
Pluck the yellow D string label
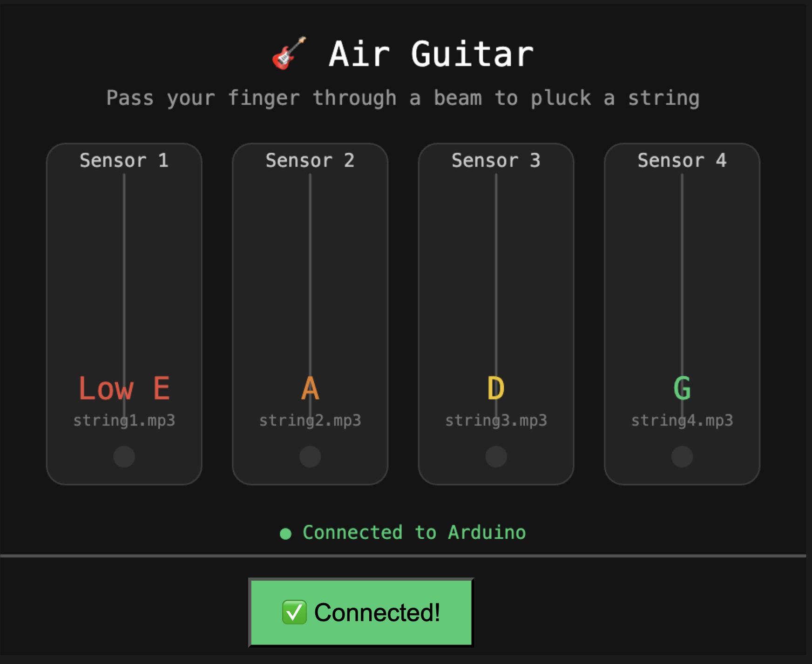496,388
